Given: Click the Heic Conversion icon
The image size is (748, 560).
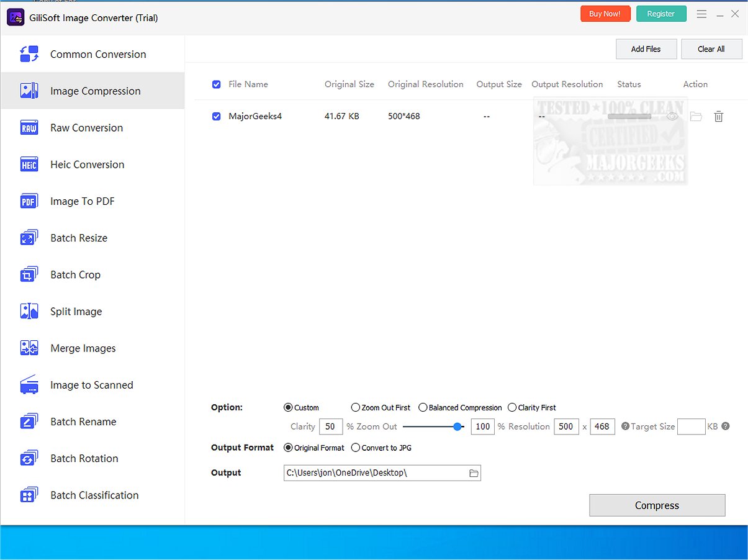Looking at the screenshot, I should click(x=29, y=165).
